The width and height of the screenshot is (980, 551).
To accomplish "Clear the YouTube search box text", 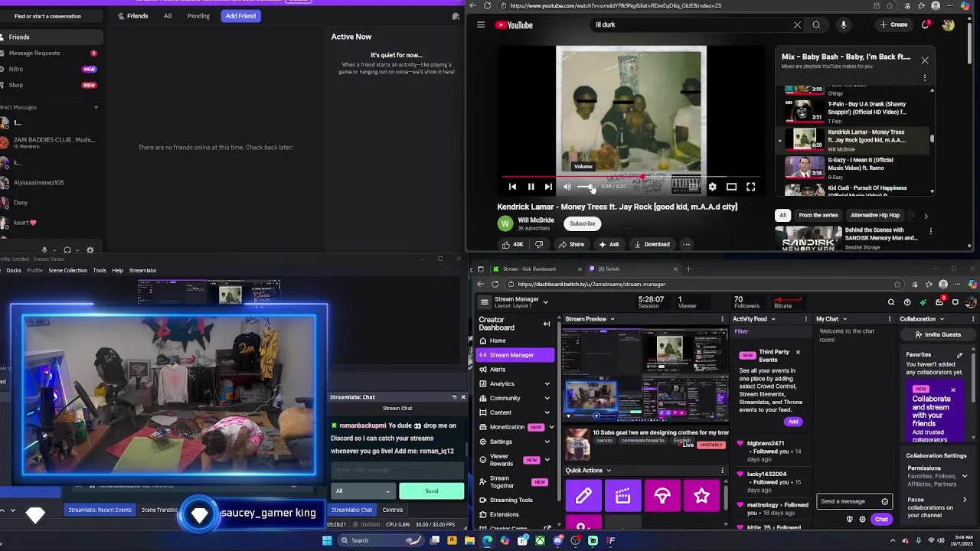I will coord(797,24).
